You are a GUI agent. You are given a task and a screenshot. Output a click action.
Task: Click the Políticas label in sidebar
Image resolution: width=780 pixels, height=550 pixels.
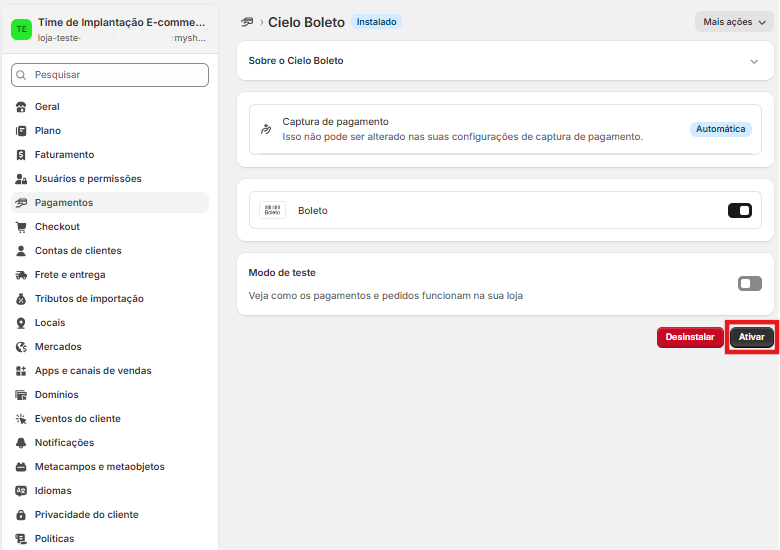(54, 539)
